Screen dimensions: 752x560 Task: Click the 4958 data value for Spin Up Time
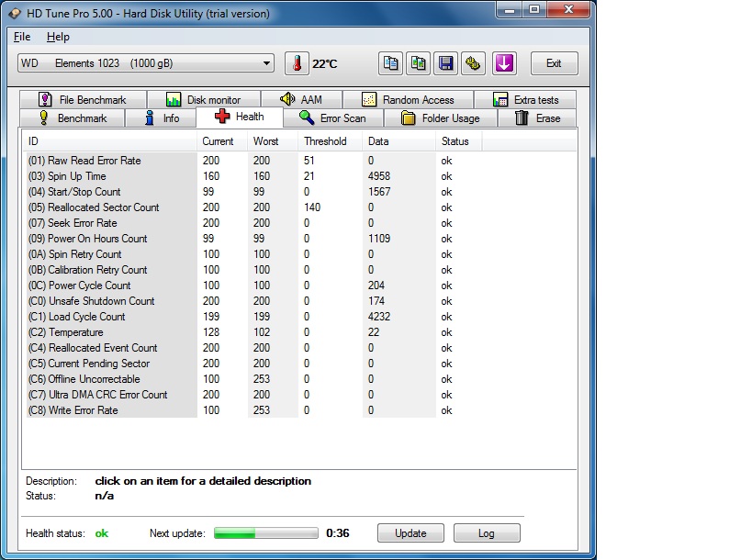pyautogui.click(x=379, y=176)
